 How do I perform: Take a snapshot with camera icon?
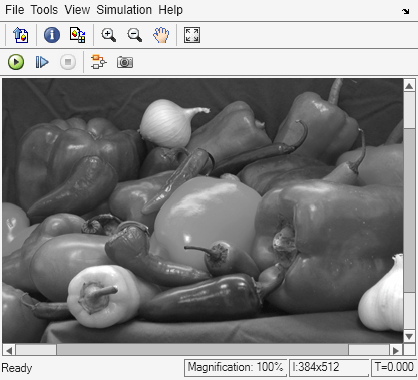point(125,62)
